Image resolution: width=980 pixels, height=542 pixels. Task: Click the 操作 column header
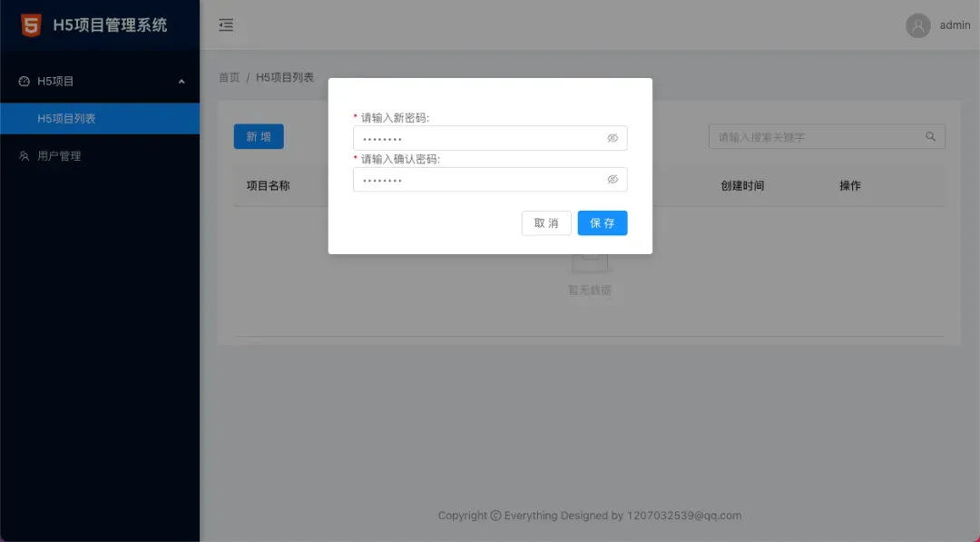pyautogui.click(x=850, y=186)
